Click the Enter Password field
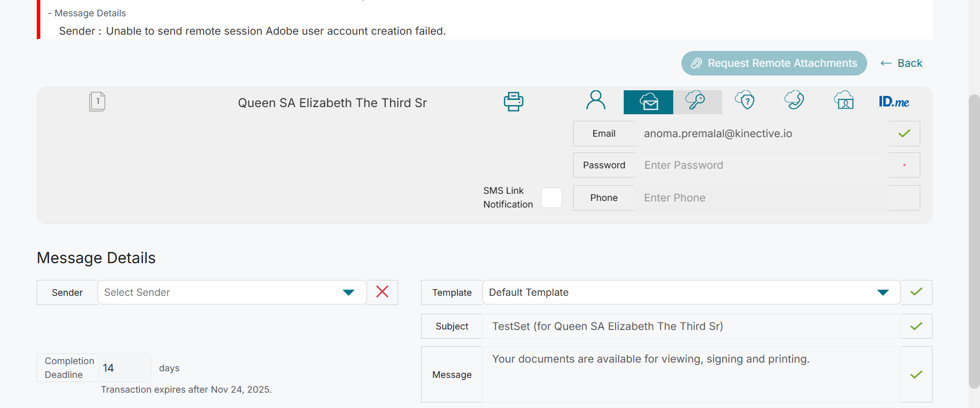The width and height of the screenshot is (980, 408). click(x=761, y=165)
